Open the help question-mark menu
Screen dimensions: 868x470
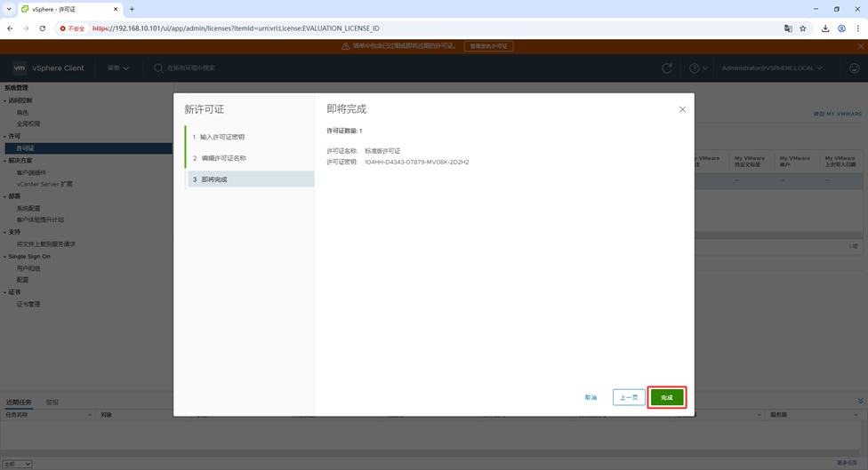click(x=698, y=68)
